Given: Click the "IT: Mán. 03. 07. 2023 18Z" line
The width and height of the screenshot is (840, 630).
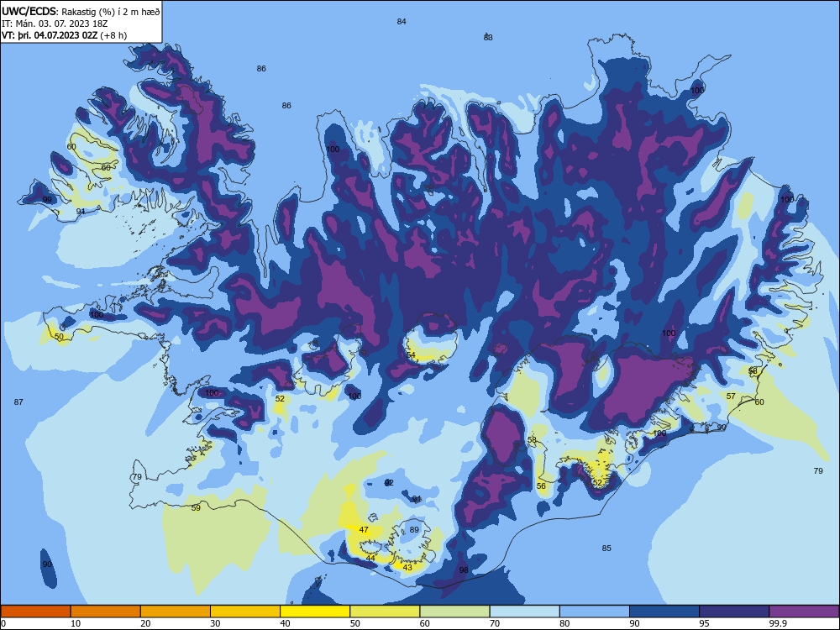Looking at the screenshot, I should point(54,24).
